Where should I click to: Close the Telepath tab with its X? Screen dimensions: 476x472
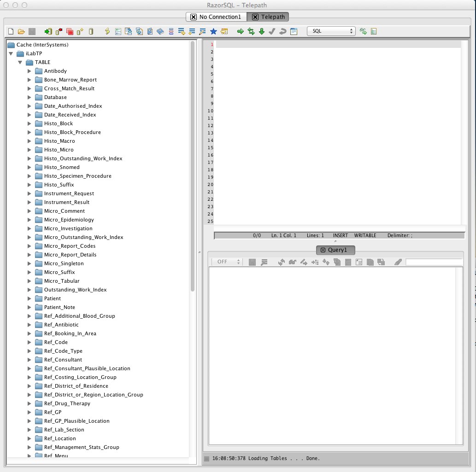click(255, 17)
